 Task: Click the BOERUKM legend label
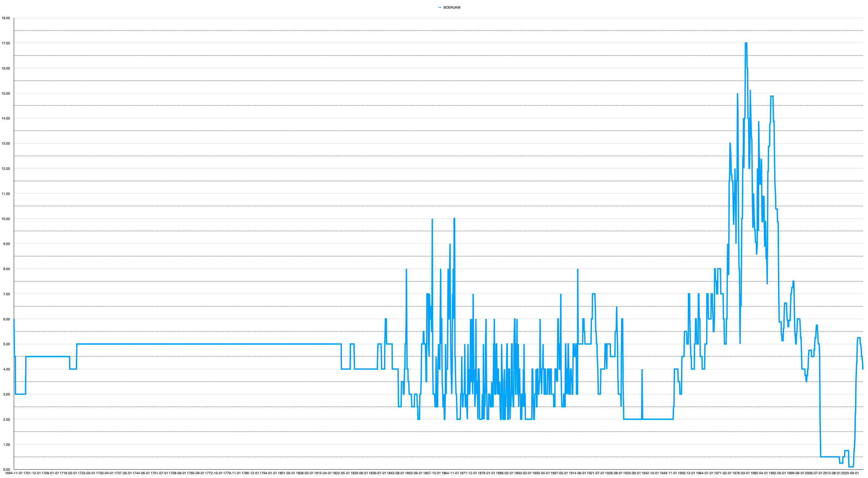click(452, 7)
